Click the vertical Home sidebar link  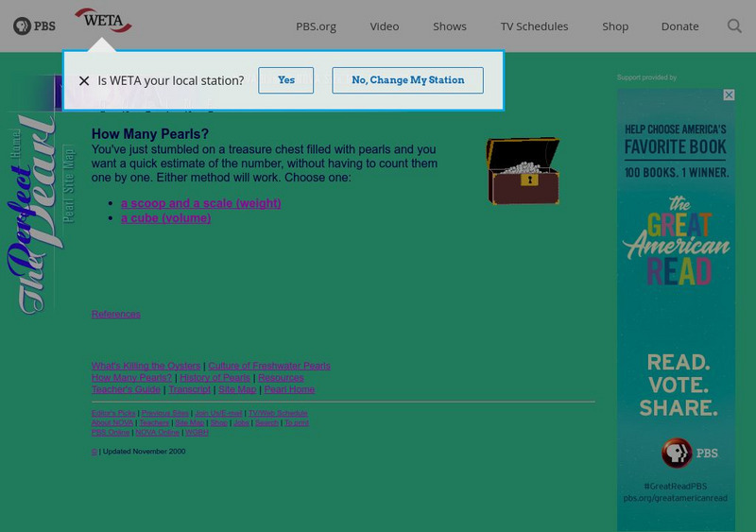click(16, 144)
